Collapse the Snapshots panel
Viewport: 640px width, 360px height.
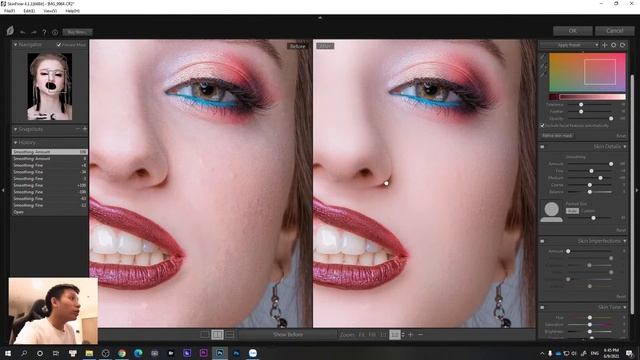click(16, 129)
